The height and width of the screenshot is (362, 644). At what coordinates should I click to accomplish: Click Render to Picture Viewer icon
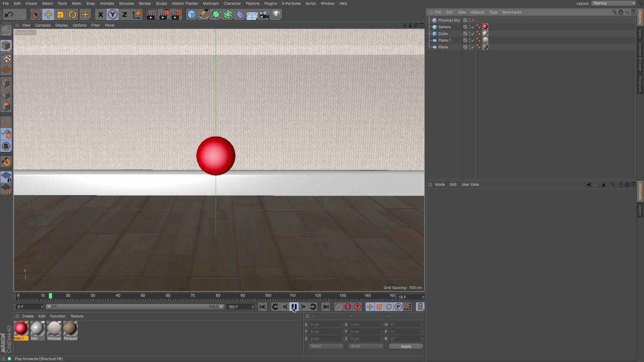[x=164, y=15]
